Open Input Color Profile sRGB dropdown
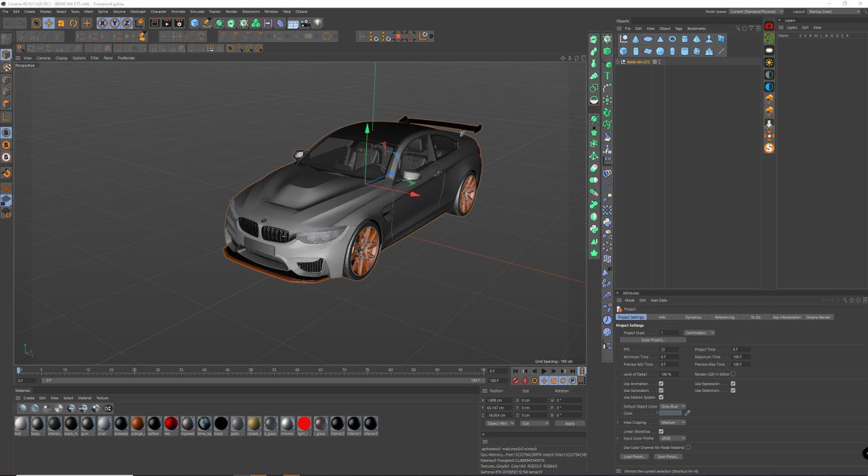 click(x=673, y=438)
